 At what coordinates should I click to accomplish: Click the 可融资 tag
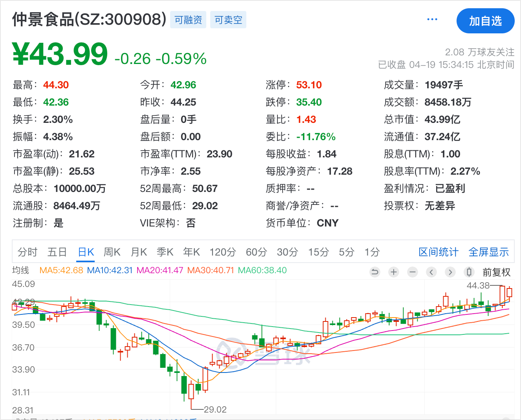coord(188,20)
